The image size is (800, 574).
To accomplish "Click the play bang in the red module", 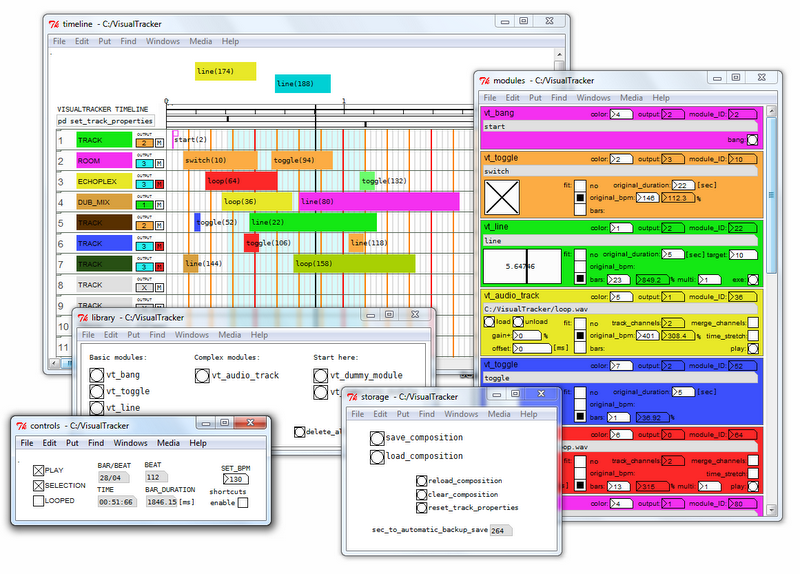I will point(753,486).
